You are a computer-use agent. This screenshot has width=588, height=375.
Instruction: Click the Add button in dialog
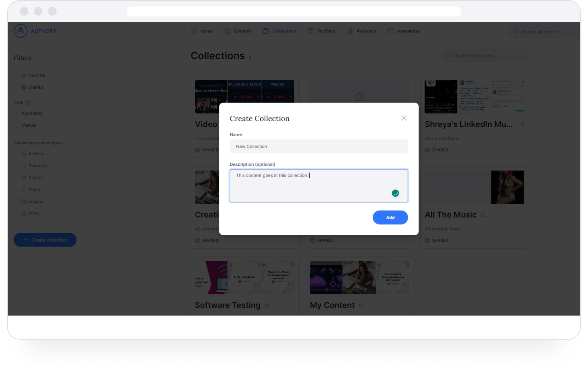[x=390, y=218]
